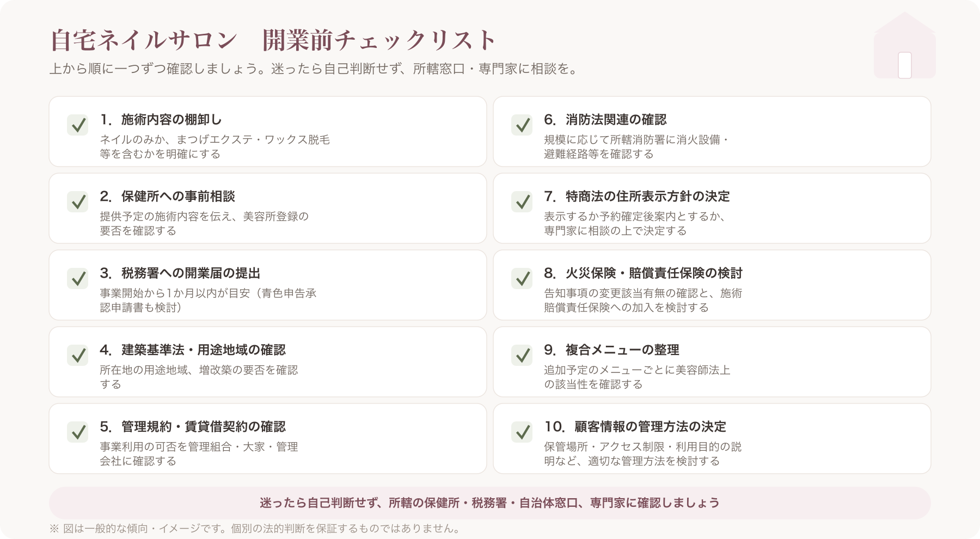The width and height of the screenshot is (980, 539).
Task: Select the 保健所への事前相談 card title
Action: point(167,197)
